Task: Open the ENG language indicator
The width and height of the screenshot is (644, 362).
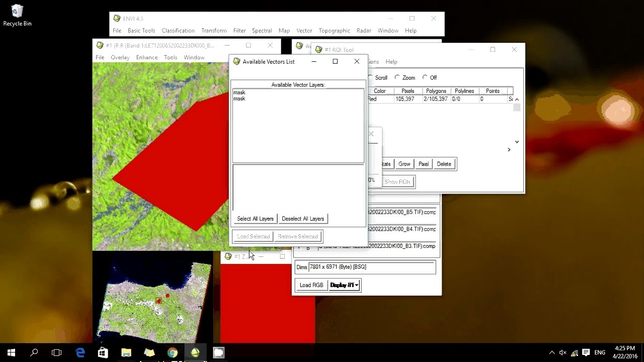Action: pos(600,352)
